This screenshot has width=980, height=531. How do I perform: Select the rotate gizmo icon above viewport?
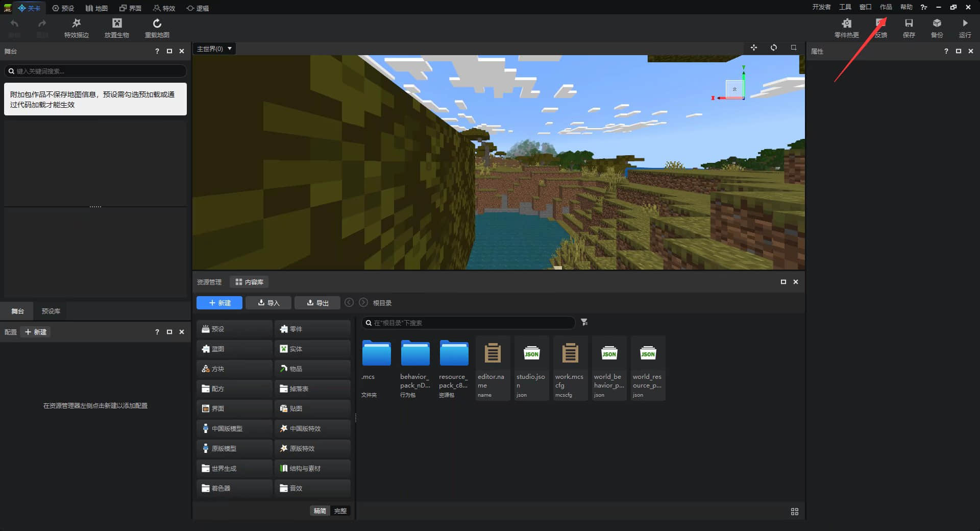[x=774, y=47]
